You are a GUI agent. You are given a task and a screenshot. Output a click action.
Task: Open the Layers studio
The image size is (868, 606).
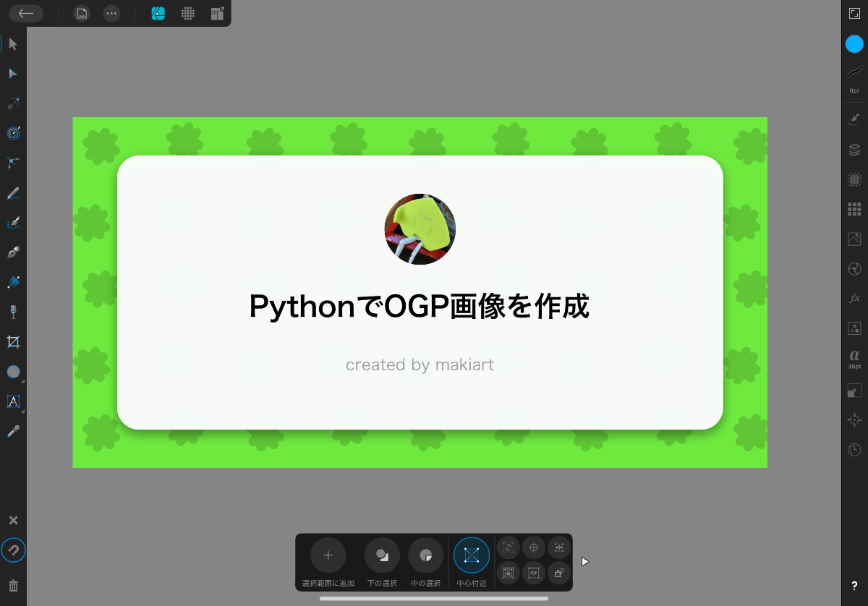click(854, 150)
